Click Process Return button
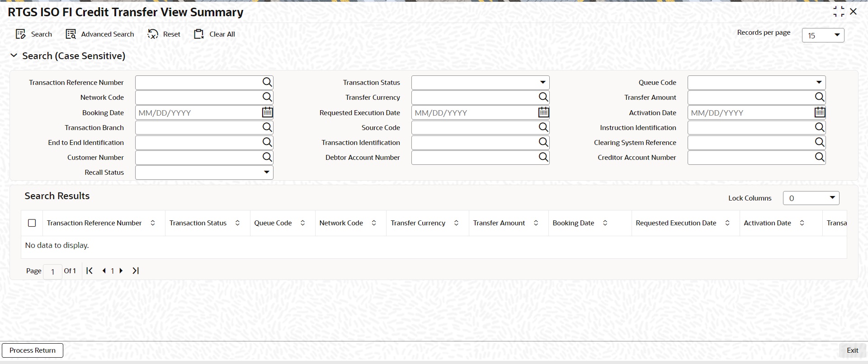Screen dimensions: 868x364 [33, 350]
